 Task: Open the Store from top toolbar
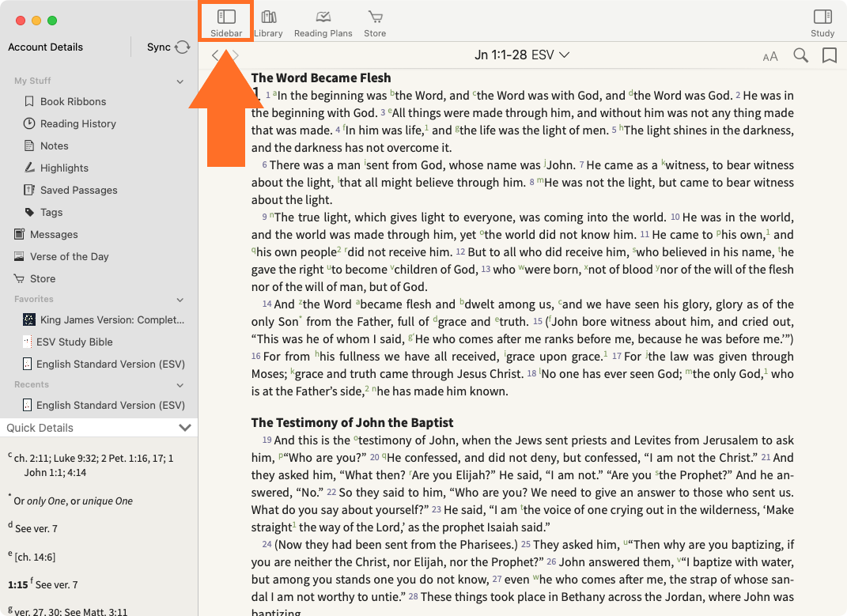(x=375, y=22)
